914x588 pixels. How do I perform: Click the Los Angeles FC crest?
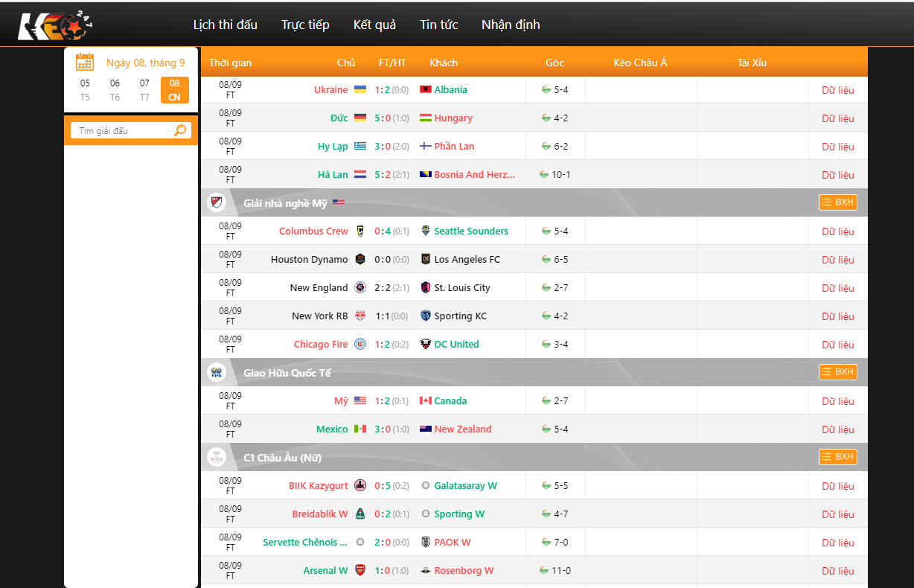coord(426,259)
